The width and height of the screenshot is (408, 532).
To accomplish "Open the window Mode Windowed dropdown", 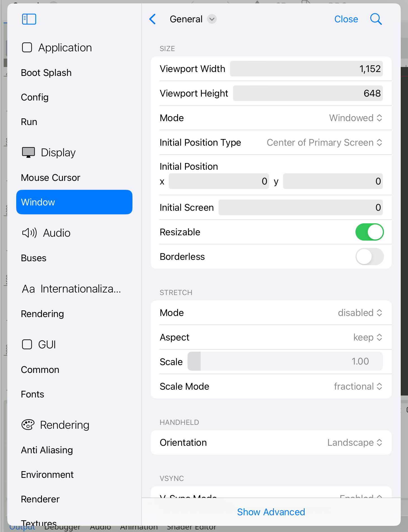I will click(x=355, y=118).
